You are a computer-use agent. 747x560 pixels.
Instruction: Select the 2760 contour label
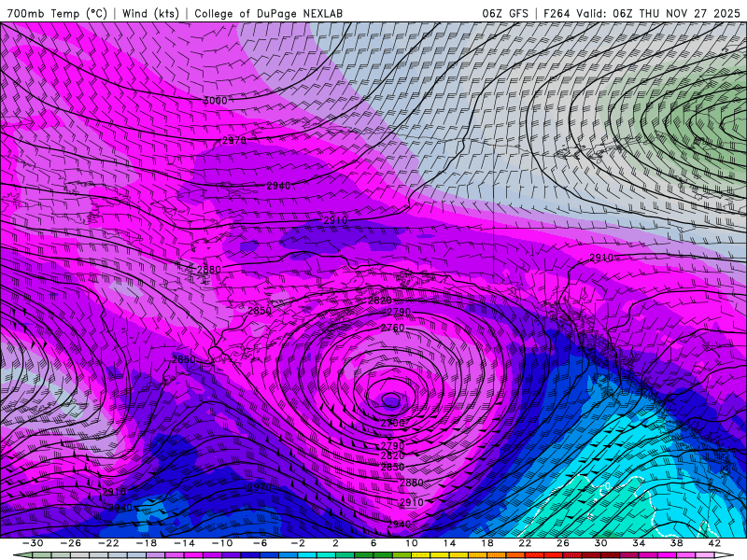tap(392, 328)
